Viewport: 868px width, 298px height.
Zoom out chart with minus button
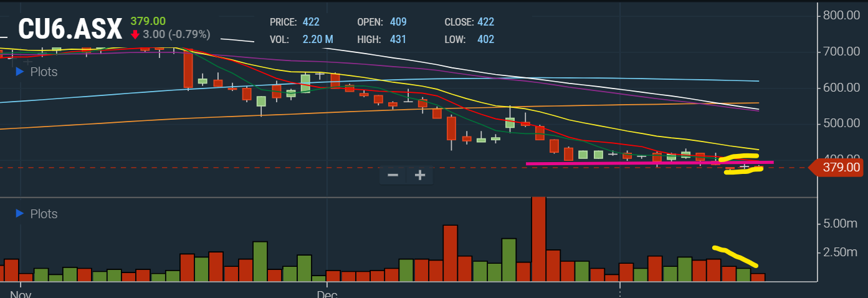[393, 175]
